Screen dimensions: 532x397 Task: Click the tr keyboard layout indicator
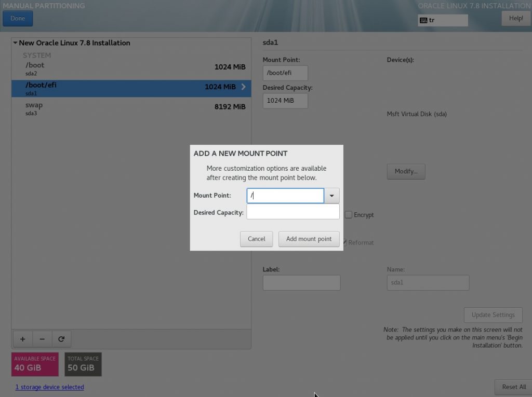click(443, 20)
